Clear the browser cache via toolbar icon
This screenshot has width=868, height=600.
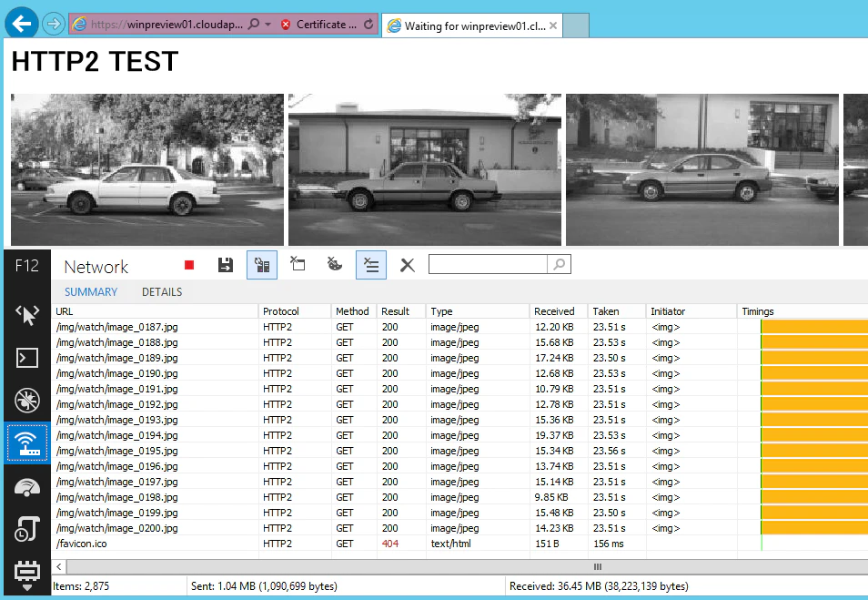pos(298,264)
